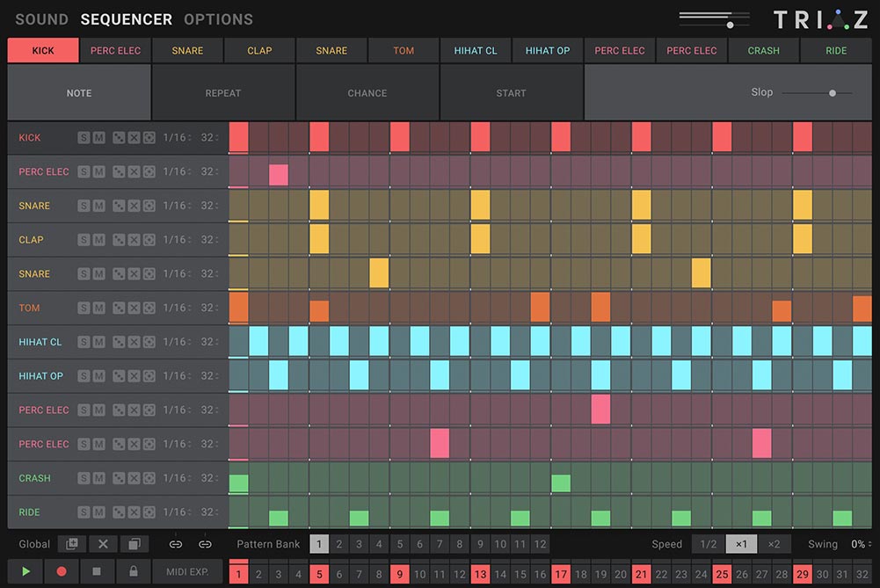
Task: Mute the HIHAT OP track
Action: pyautogui.click(x=99, y=376)
